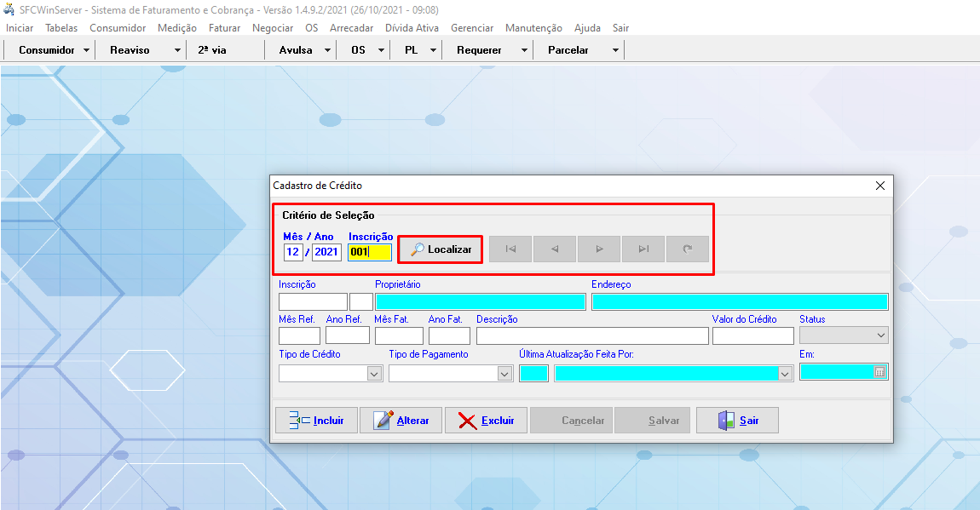Image resolution: width=980 pixels, height=510 pixels.
Task: Jump to last record navigation arrow
Action: click(x=643, y=249)
